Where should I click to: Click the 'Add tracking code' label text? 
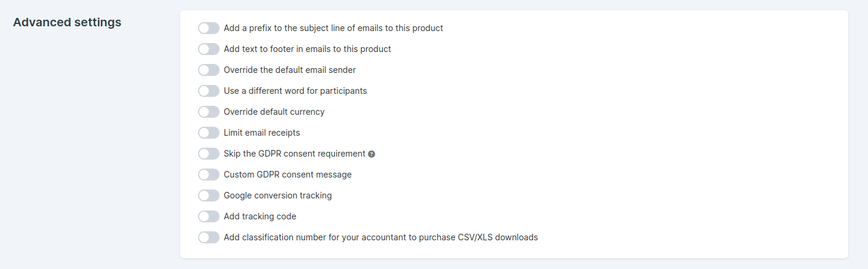[260, 216]
